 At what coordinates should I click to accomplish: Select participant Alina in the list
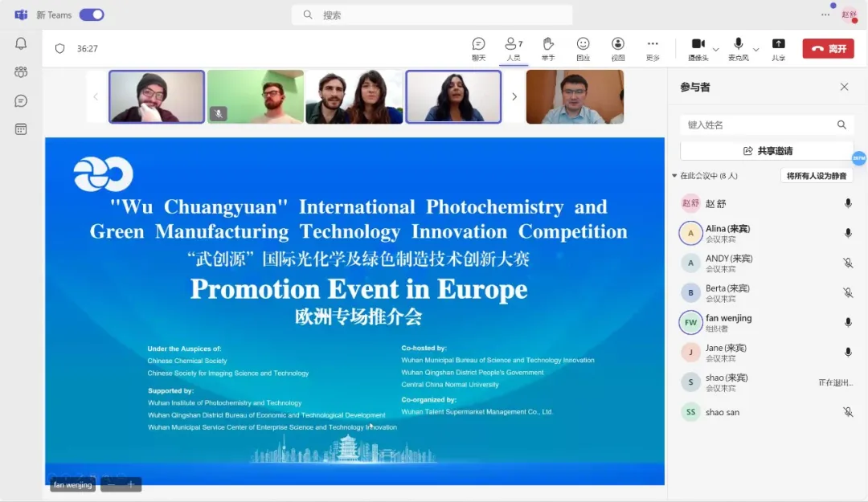tap(768, 234)
